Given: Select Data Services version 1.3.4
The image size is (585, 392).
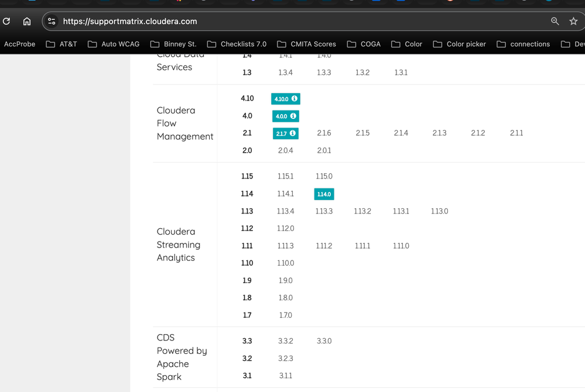Looking at the screenshot, I should click(285, 73).
